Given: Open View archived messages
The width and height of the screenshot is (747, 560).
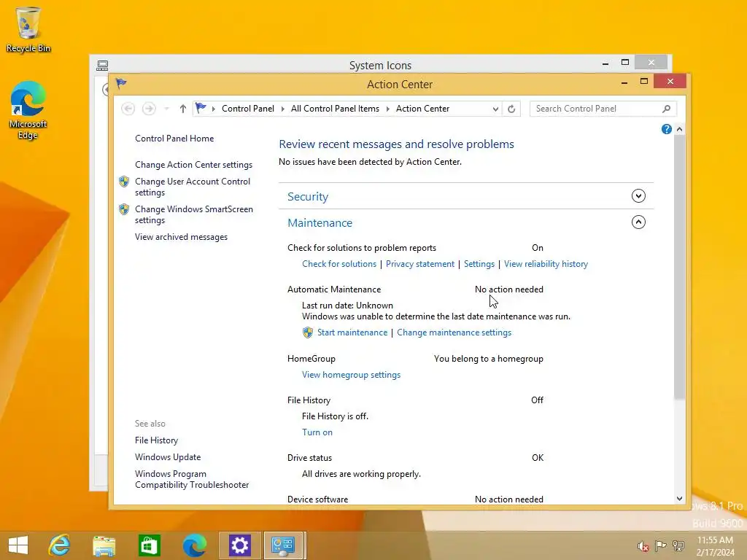Looking at the screenshot, I should 181,237.
